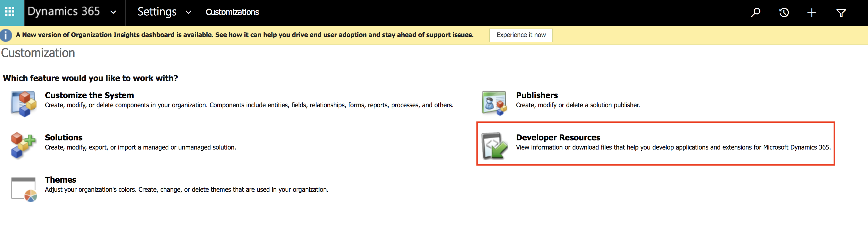Open the Settings menu label
868x226 pixels.
click(x=157, y=12)
